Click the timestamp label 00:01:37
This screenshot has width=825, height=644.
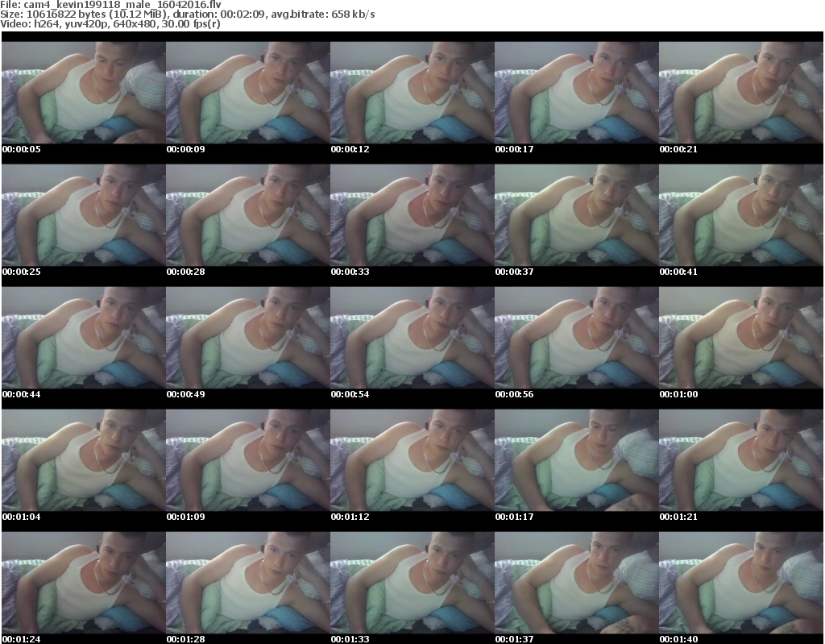(514, 639)
